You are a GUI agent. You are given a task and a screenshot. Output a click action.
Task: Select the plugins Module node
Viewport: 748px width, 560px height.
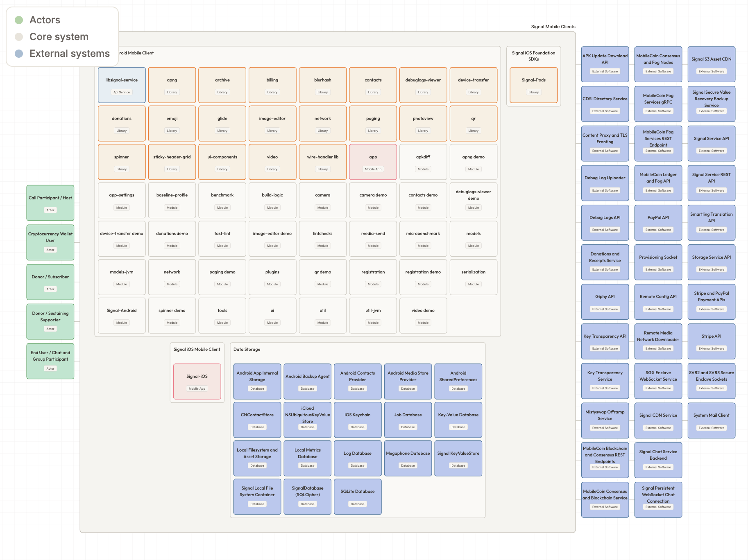coord(272,277)
